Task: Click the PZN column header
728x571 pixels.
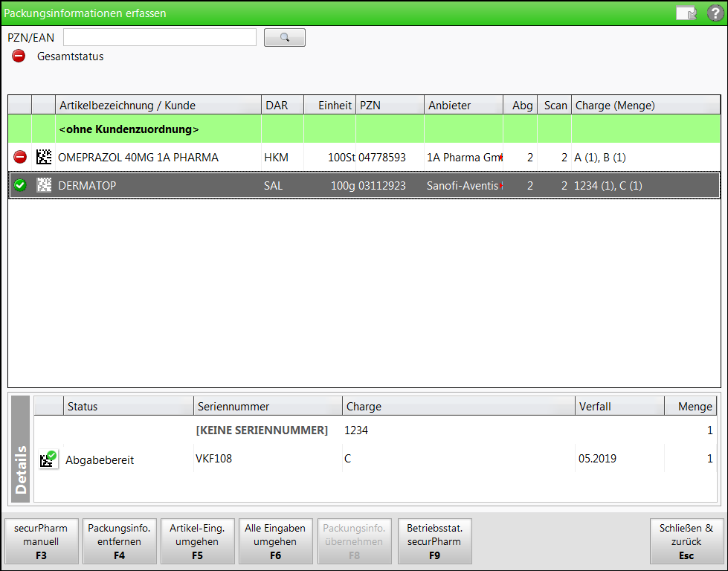Action: click(x=390, y=106)
